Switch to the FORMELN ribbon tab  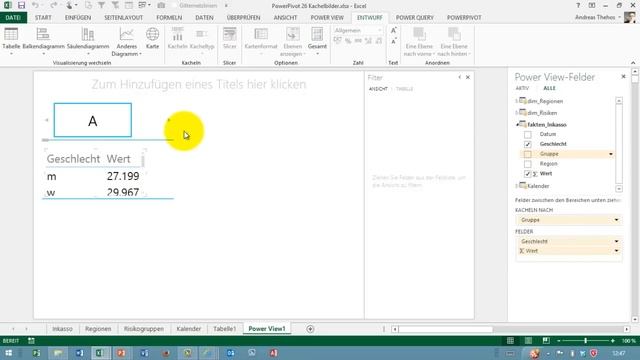tap(169, 18)
